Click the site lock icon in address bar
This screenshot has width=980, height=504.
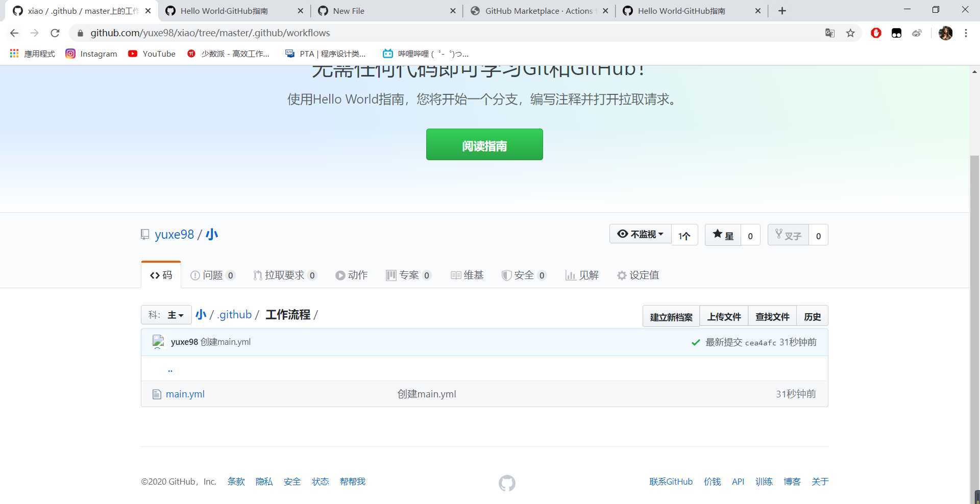click(x=80, y=33)
